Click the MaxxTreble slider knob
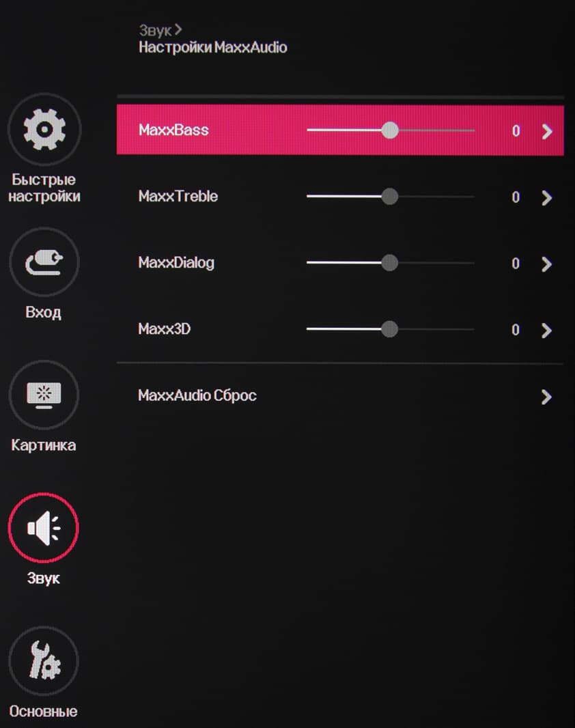The image size is (575, 728). (x=390, y=197)
